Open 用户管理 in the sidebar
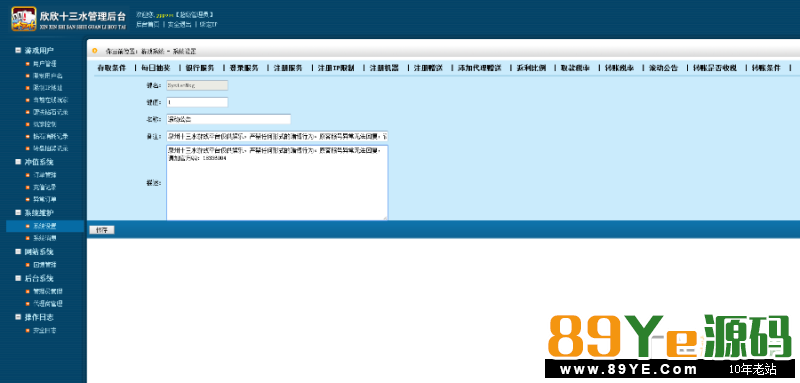 click(x=44, y=64)
